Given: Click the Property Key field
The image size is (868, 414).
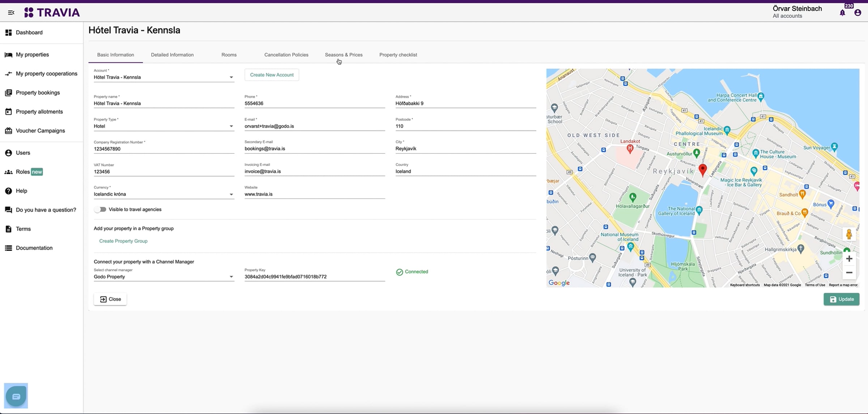Looking at the screenshot, I should pyautogui.click(x=315, y=277).
